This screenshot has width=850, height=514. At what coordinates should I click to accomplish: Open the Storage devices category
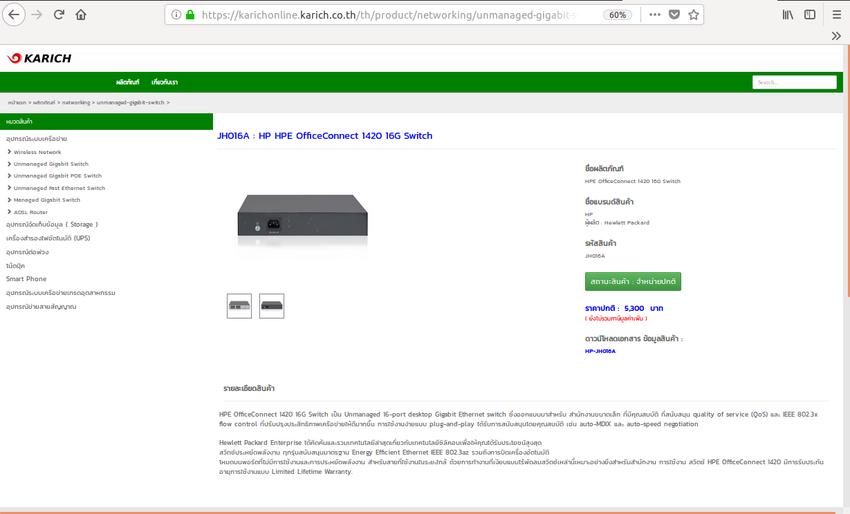(x=52, y=224)
